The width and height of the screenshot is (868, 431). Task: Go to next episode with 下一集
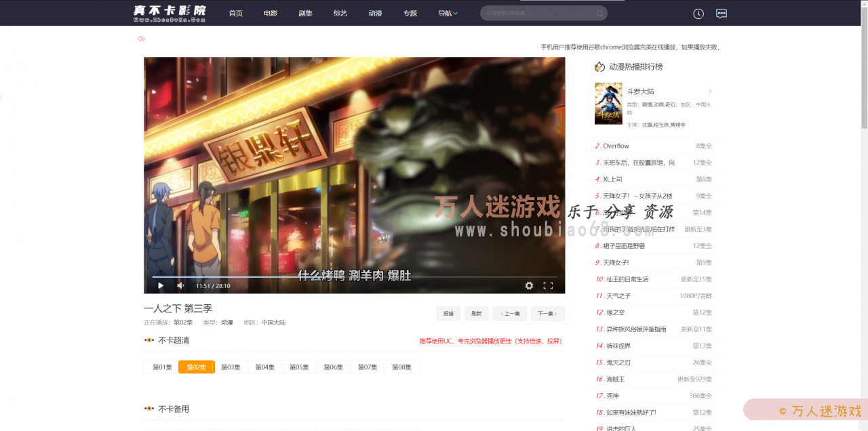(x=548, y=314)
